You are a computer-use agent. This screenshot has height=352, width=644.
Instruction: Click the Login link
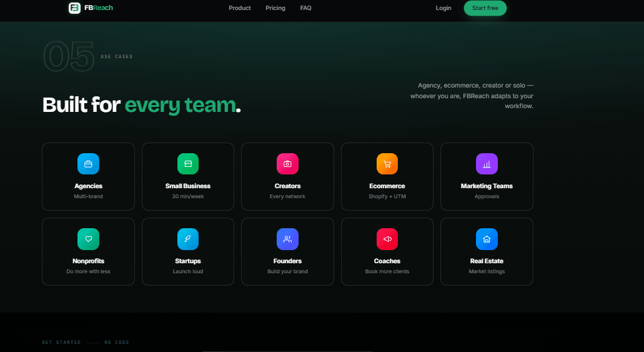[443, 8]
